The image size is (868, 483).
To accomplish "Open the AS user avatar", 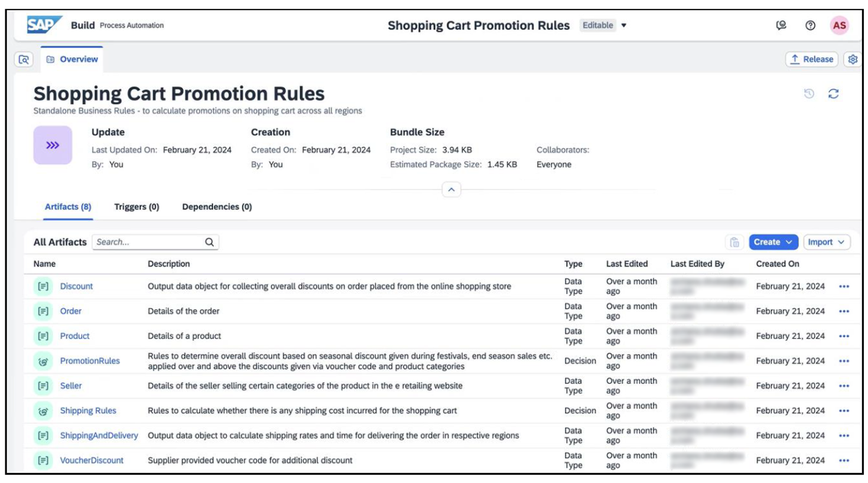I will pos(839,25).
